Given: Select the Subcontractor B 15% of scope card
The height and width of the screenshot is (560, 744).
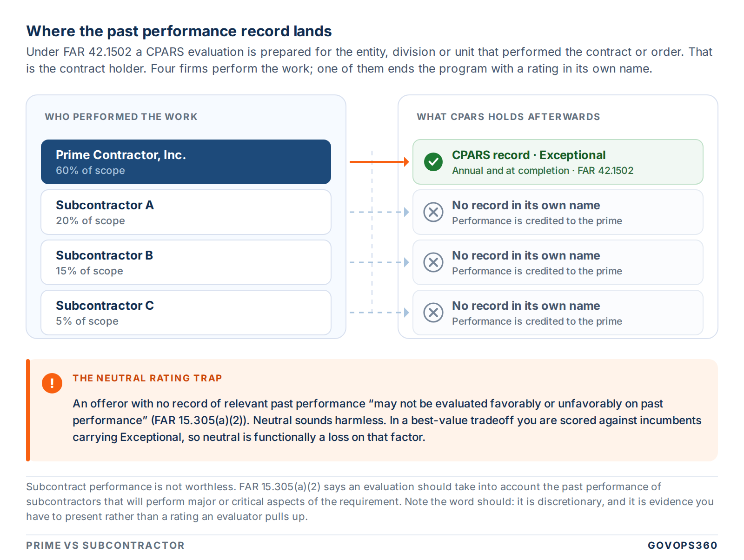Looking at the screenshot, I should (x=186, y=262).
